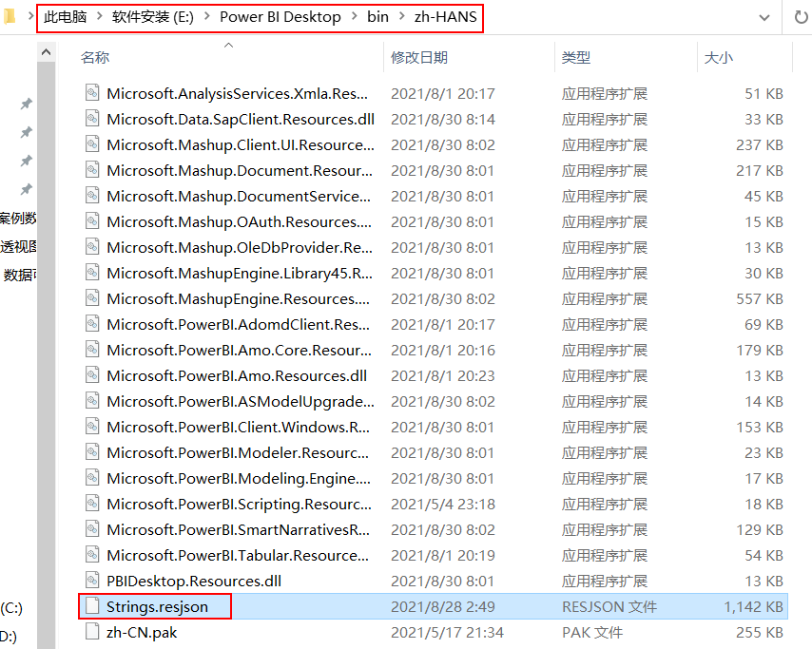Image resolution: width=812 pixels, height=649 pixels.
Task: Click icon of Microsoft.PowerBI.Scripting.Resourc... file
Action: click(92, 503)
